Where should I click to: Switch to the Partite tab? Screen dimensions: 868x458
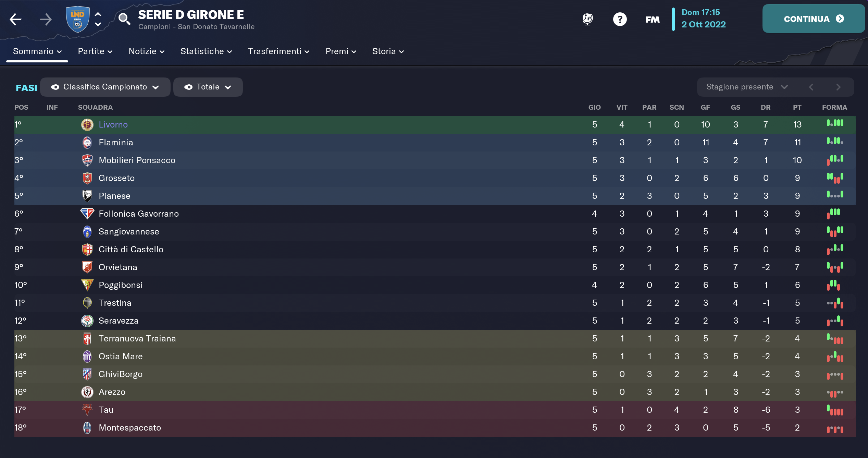pos(95,51)
